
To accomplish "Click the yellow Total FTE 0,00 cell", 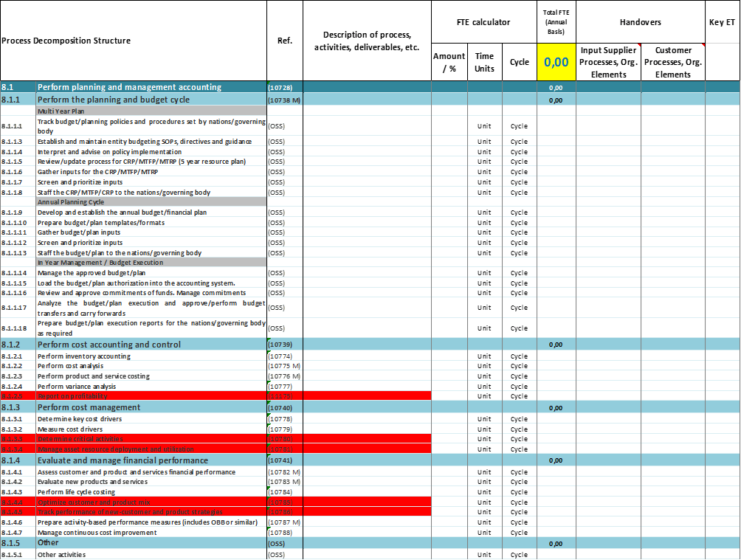I will [x=556, y=63].
